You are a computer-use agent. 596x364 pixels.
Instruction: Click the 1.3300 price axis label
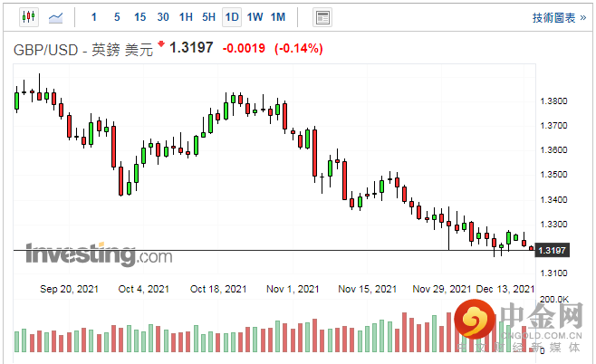(x=553, y=225)
